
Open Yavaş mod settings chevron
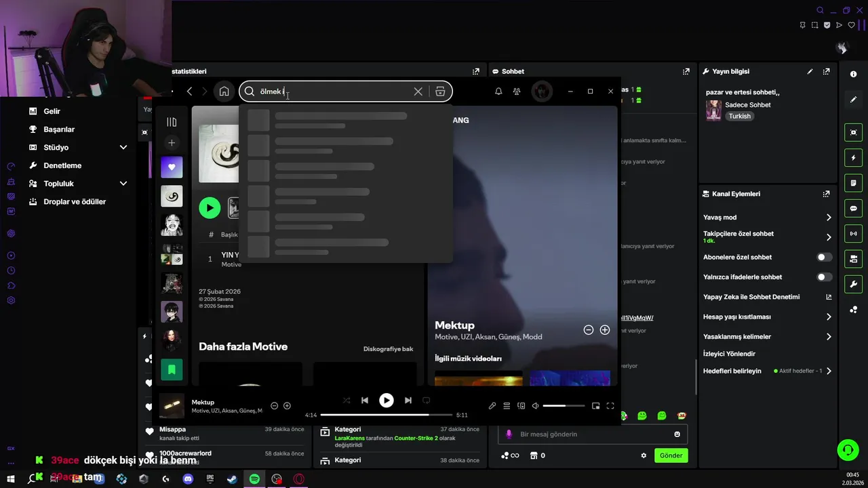coord(829,218)
